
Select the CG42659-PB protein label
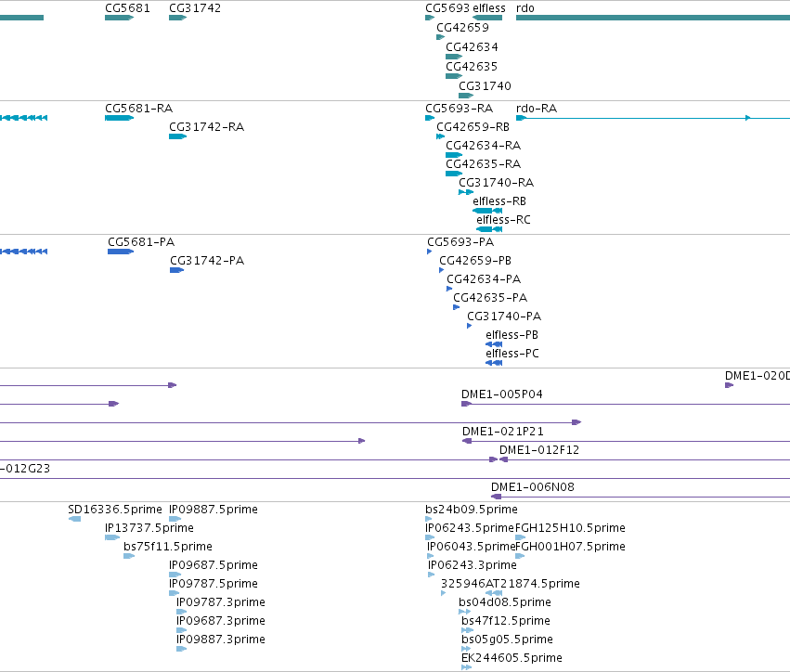[475, 261]
